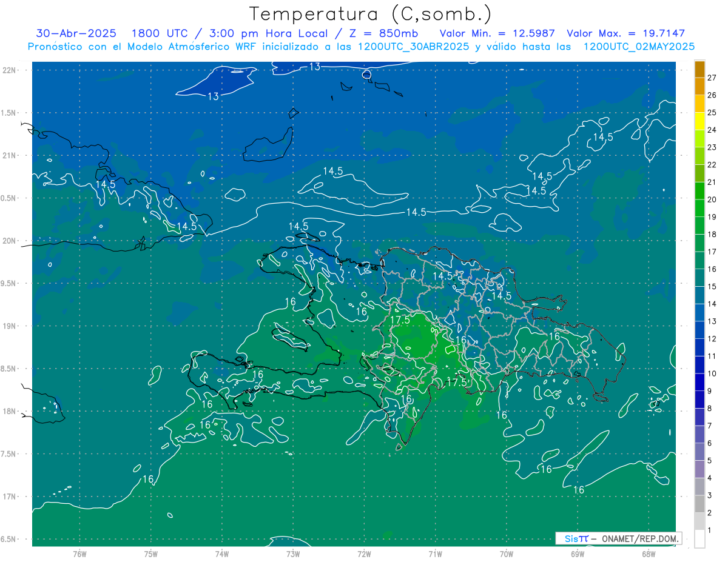This screenshot has width=728, height=562.
Task: Click the latitude label "17N"
Action: click(8, 497)
